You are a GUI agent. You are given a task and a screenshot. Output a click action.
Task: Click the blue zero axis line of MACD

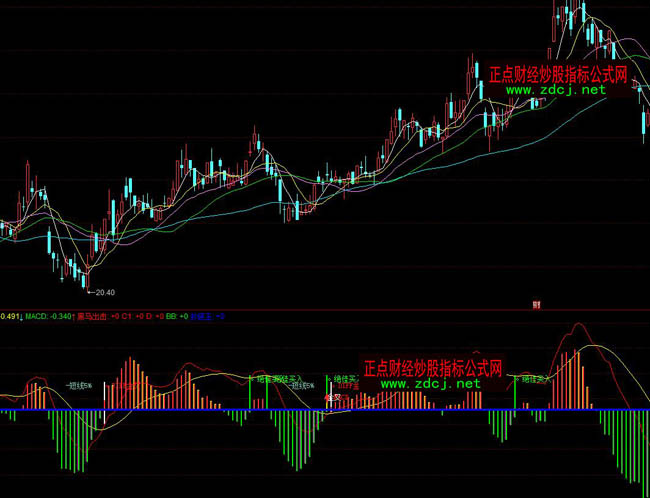click(x=200, y=410)
